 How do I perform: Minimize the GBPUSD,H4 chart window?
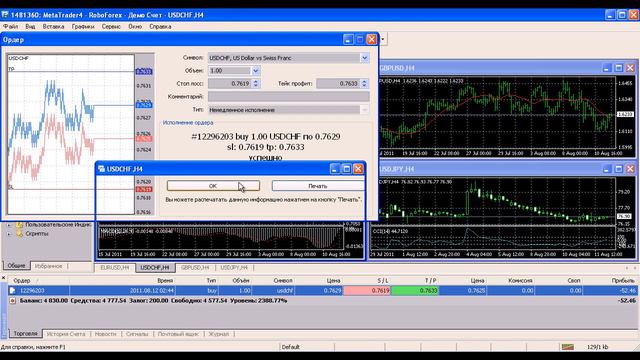click(607, 68)
